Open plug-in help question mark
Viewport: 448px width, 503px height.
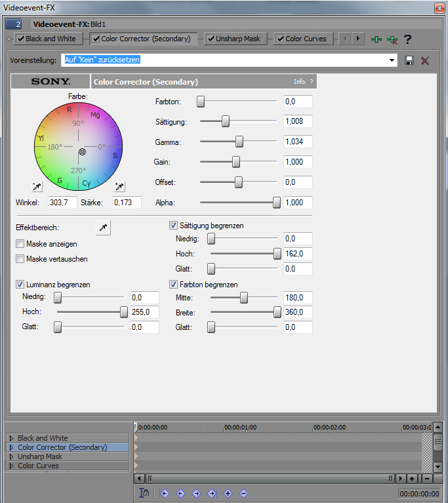point(408,39)
